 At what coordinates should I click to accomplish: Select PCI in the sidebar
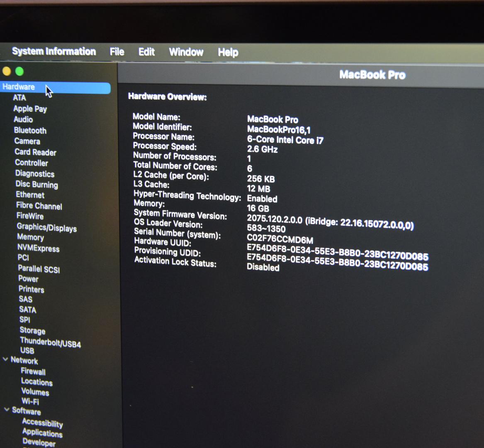[x=24, y=257]
